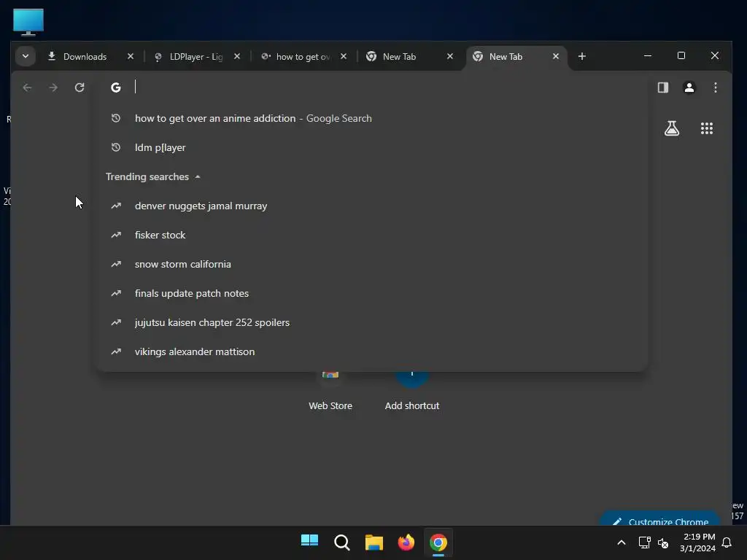Open muted volume tray icon
The image size is (747, 560).
pos(663,542)
